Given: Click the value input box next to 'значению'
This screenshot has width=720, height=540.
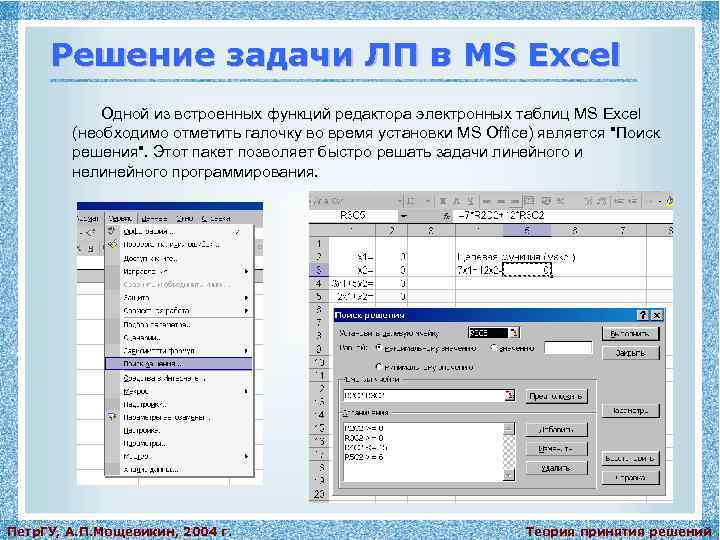Looking at the screenshot, I should point(568,348).
